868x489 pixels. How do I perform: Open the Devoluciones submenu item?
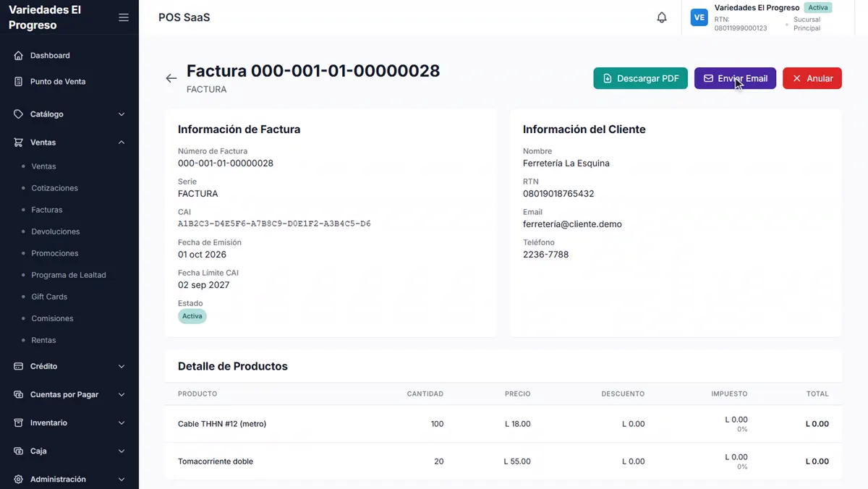tap(56, 231)
